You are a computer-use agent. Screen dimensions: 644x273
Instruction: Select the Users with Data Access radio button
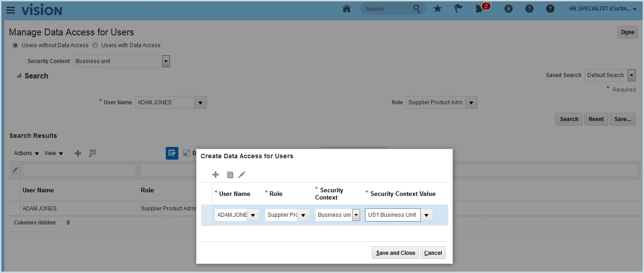pyautogui.click(x=95, y=45)
